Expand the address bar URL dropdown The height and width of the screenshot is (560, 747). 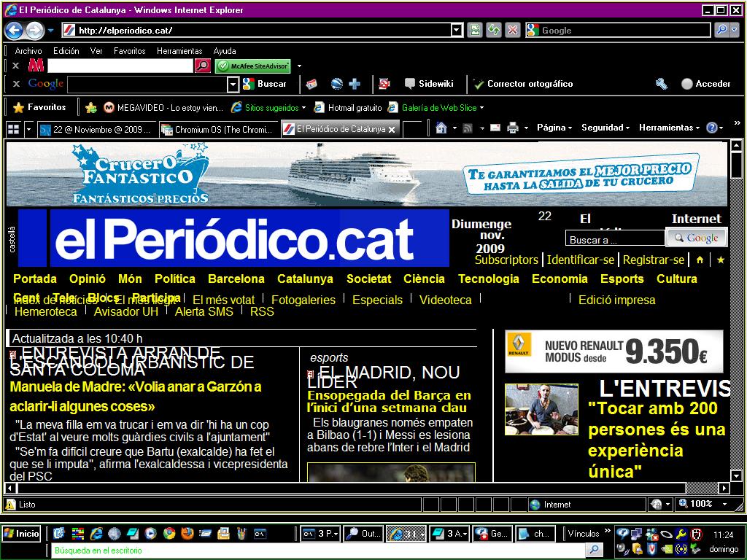click(x=457, y=30)
